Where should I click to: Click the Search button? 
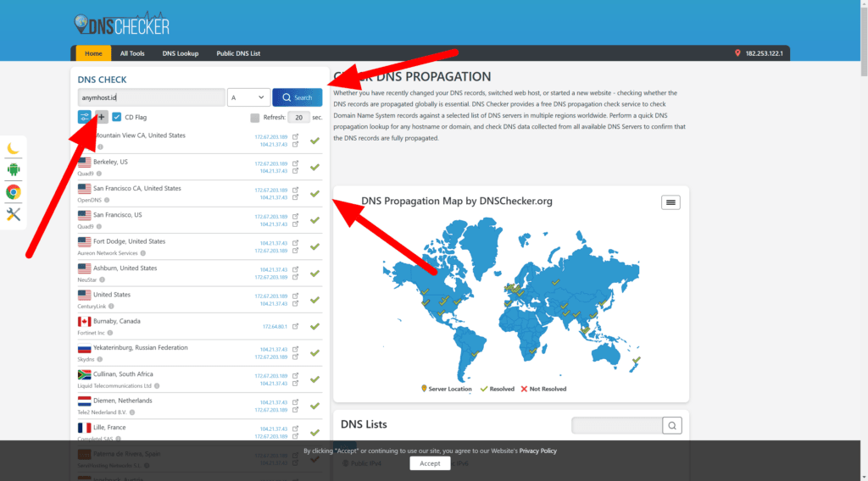(298, 97)
